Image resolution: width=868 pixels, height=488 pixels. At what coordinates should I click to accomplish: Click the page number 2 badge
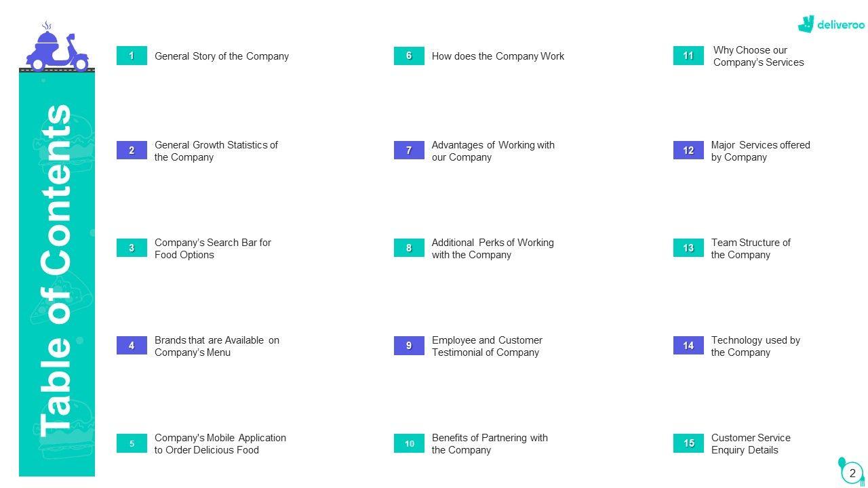(852, 473)
